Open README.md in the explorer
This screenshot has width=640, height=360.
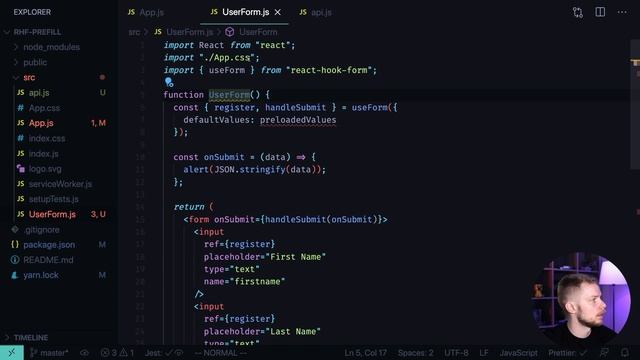[48, 260]
